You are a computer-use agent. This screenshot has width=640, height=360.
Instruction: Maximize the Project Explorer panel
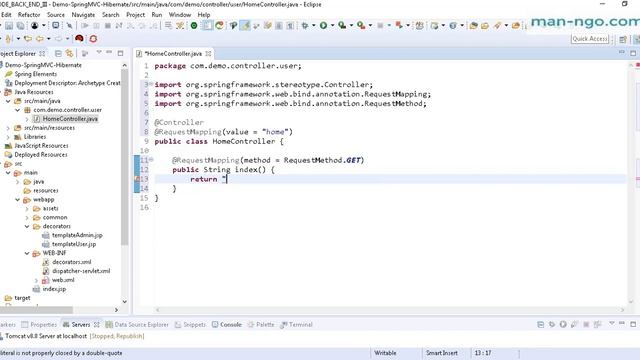[120, 53]
